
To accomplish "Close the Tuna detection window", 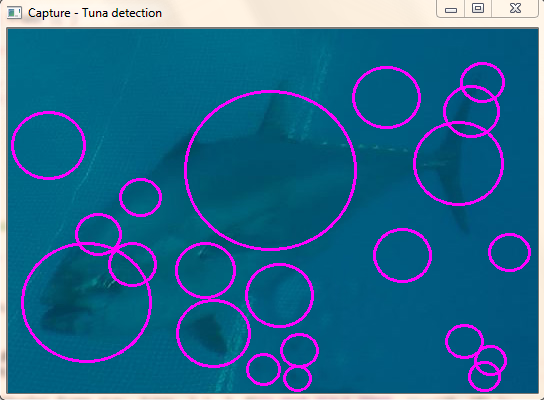I will [515, 8].
